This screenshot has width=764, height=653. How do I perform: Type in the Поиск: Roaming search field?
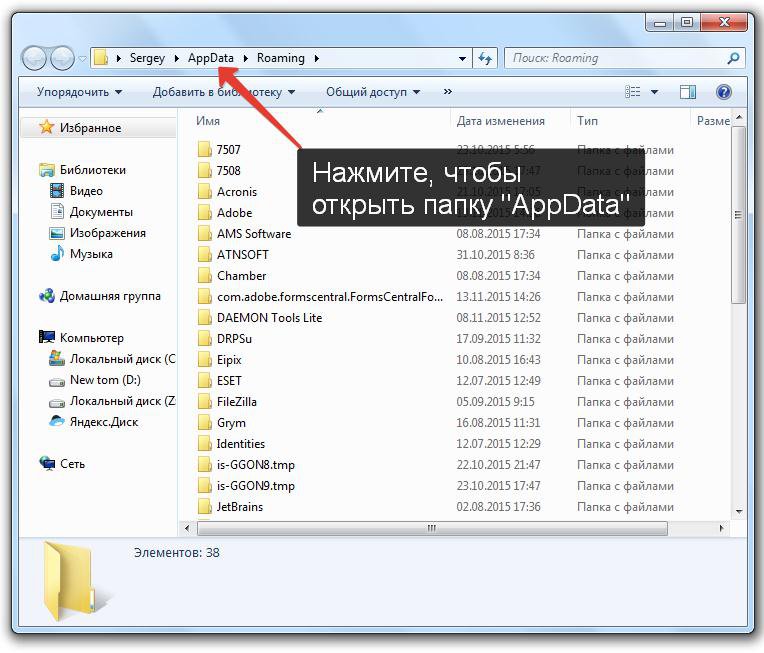615,58
